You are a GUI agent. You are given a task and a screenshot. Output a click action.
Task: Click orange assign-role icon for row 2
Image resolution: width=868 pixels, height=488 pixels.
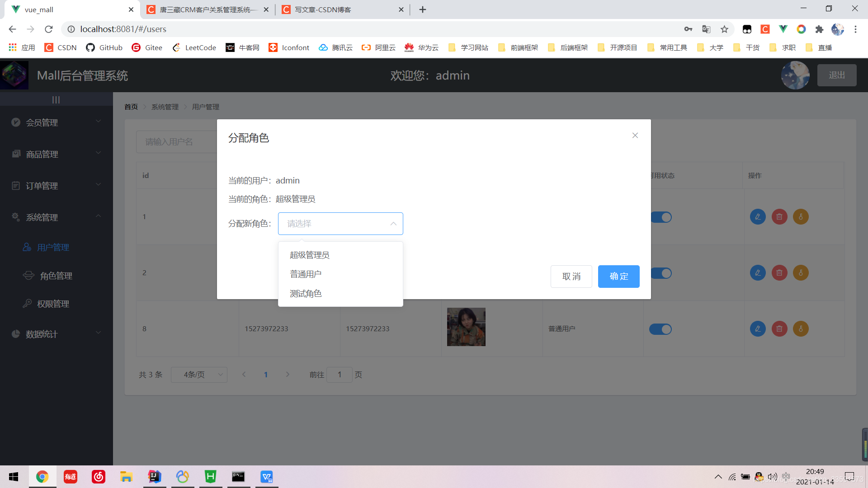click(x=801, y=273)
